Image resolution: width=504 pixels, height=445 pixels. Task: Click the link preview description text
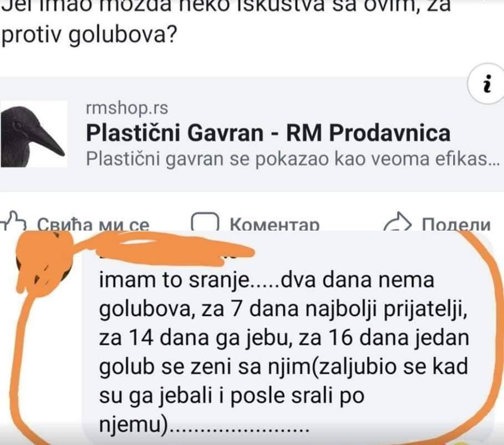pos(292,158)
